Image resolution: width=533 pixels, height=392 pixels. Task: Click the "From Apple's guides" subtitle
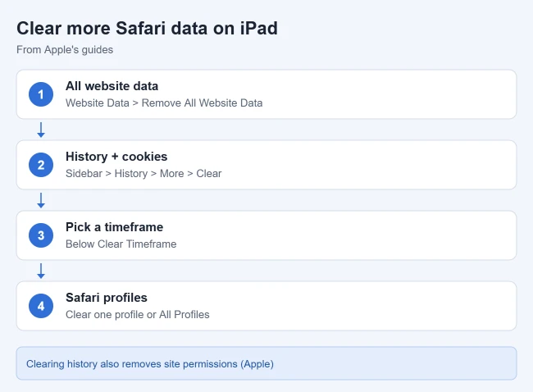point(65,50)
